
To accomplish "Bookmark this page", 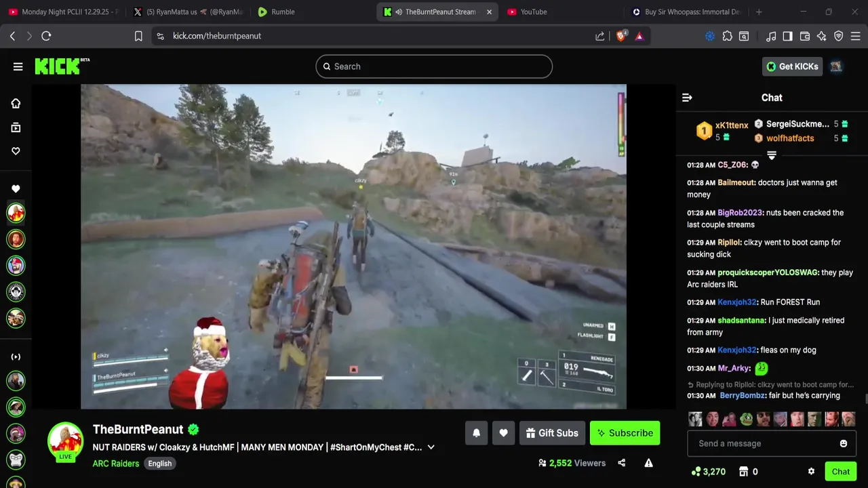I will [x=138, y=36].
